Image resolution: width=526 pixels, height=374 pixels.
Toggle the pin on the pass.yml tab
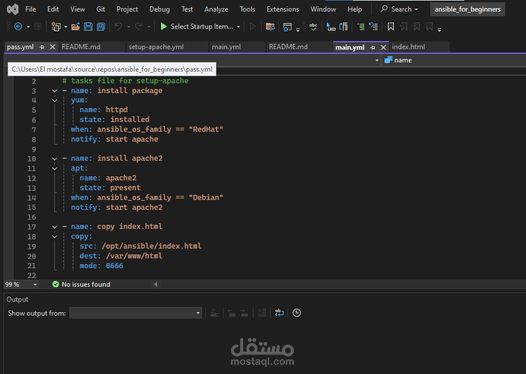(42, 47)
